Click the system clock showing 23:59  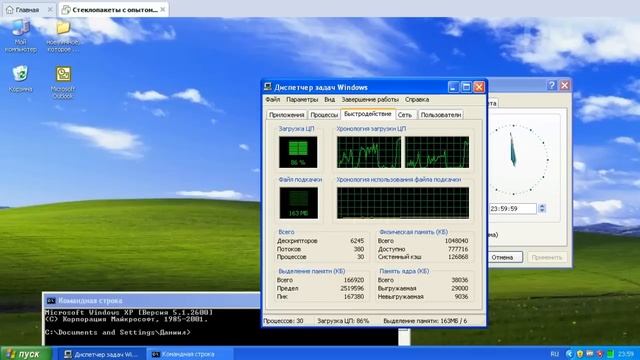click(626, 354)
